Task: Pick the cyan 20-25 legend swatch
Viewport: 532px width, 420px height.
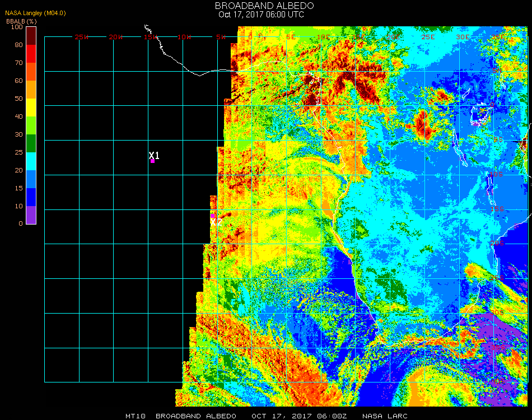Action: point(31,161)
